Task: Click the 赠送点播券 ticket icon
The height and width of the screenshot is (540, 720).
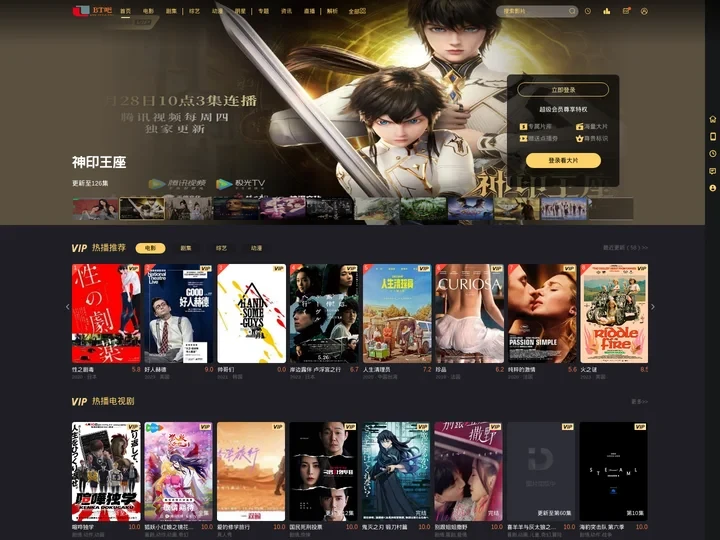Action: [523, 138]
